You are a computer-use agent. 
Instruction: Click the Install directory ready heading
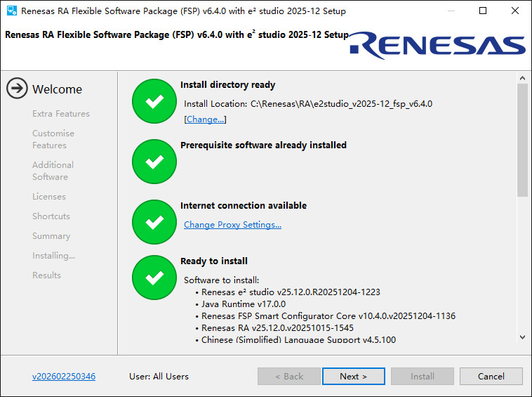227,84
